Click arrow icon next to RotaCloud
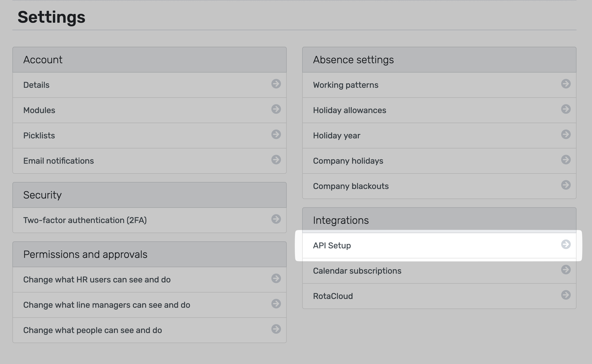The width and height of the screenshot is (592, 364). point(566,295)
